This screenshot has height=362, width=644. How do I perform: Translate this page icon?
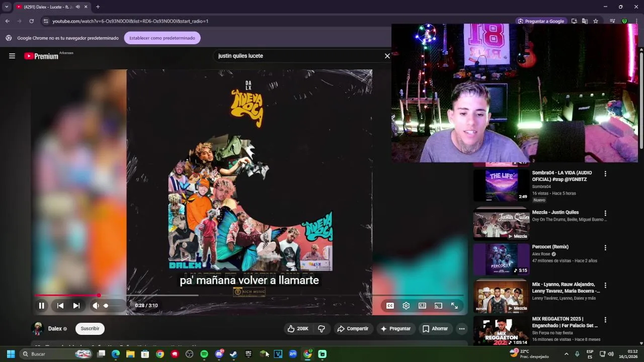click(x=585, y=21)
